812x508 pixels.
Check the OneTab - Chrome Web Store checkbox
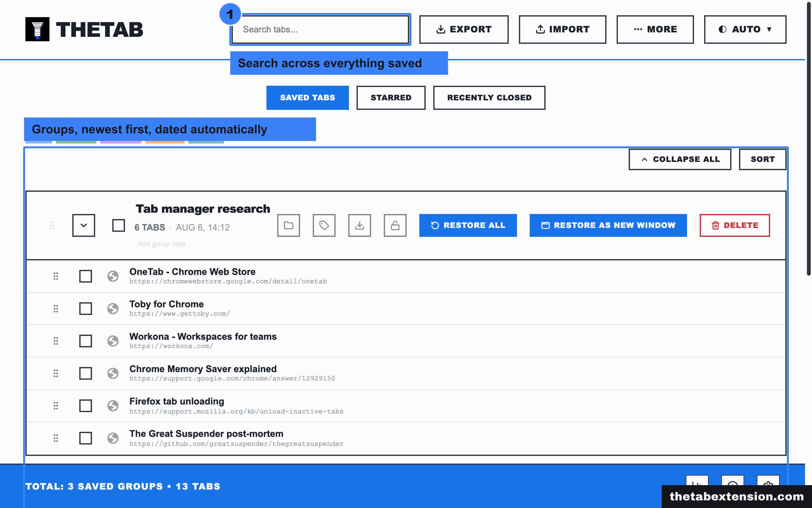(86, 276)
